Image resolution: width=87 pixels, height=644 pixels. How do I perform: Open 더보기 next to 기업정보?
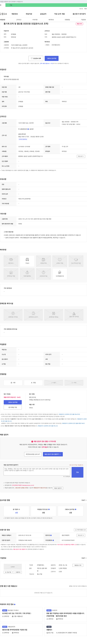pyautogui.click(x=84, y=558)
